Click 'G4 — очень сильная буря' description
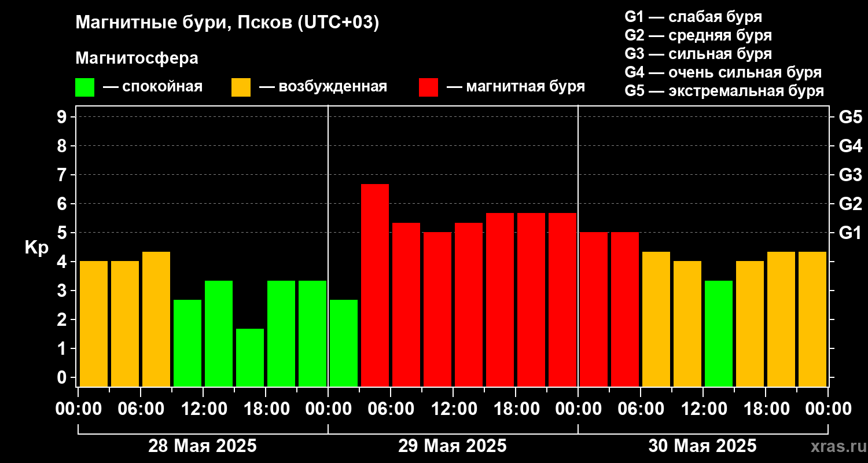 pyautogui.click(x=723, y=72)
